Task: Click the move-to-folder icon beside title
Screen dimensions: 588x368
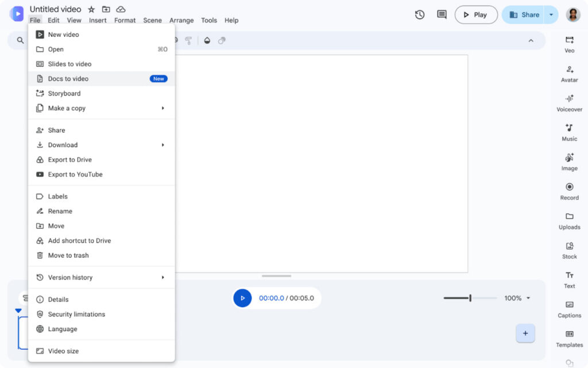Action: tap(106, 9)
